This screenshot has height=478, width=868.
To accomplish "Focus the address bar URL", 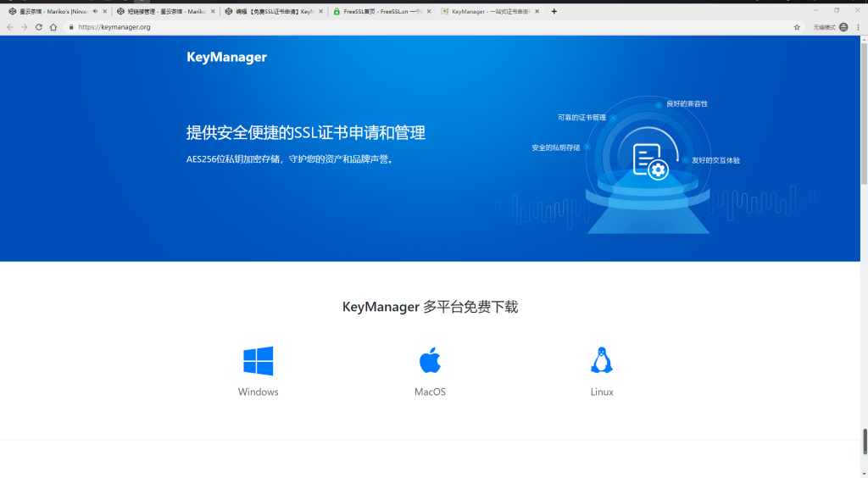I will [114, 27].
